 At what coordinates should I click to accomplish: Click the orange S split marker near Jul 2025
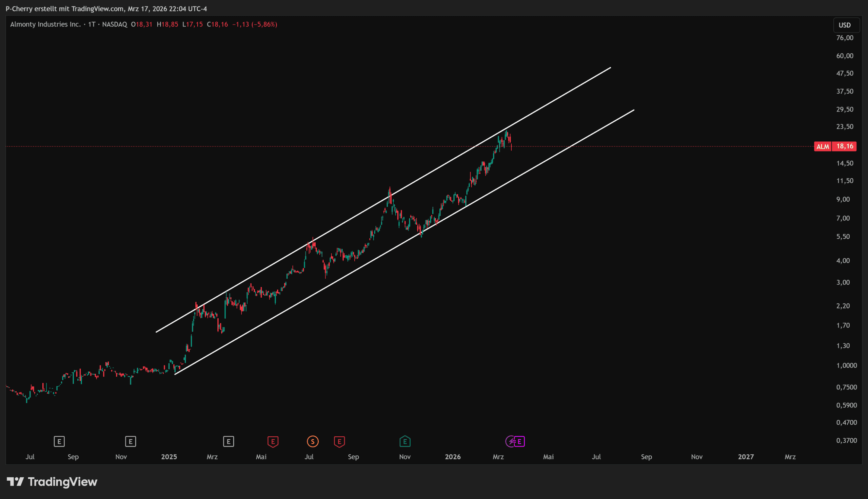pyautogui.click(x=313, y=441)
